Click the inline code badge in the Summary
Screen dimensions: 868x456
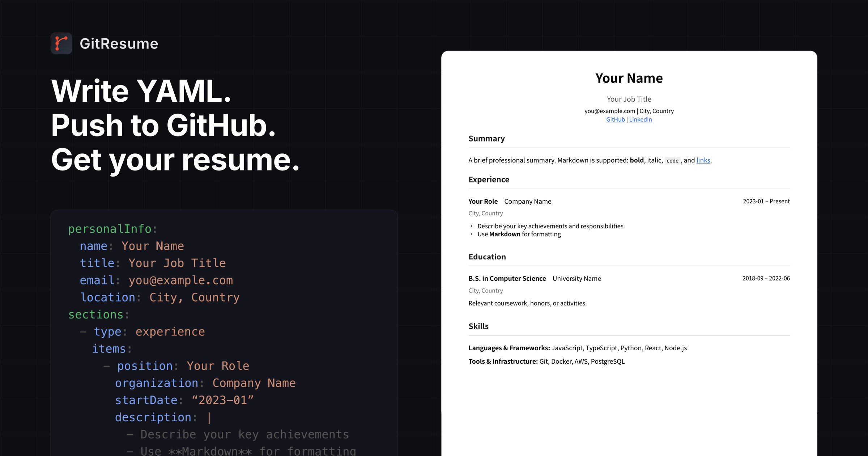(x=672, y=160)
